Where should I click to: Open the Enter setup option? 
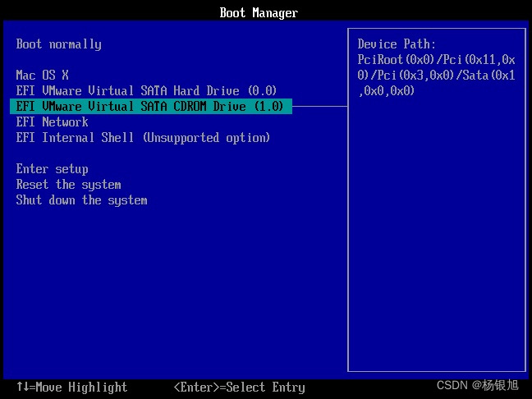pos(53,169)
